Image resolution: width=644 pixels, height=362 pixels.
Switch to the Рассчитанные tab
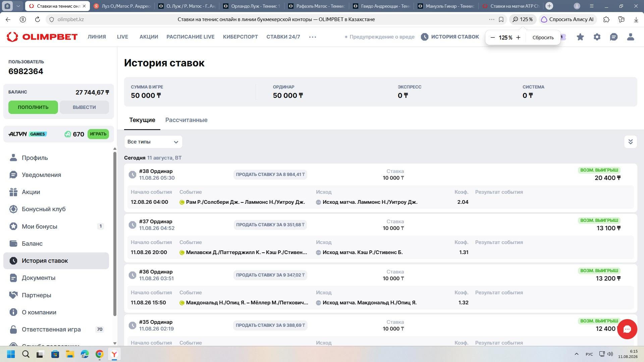186,120
